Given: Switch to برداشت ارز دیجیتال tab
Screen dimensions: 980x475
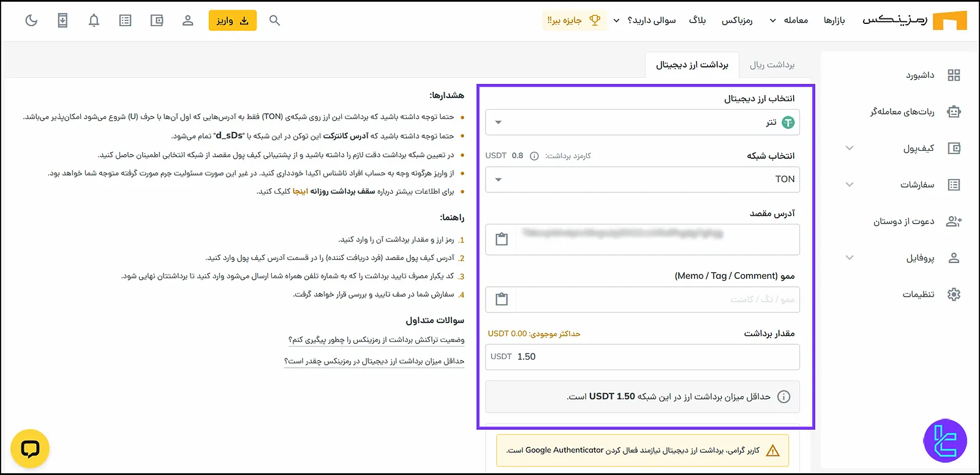Looking at the screenshot, I should pos(692,65).
